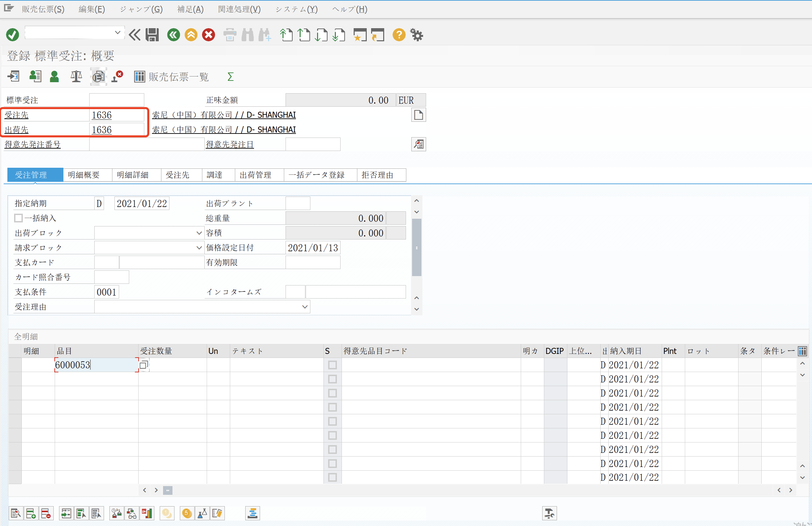Open the yellow Help question mark icon

click(399, 35)
